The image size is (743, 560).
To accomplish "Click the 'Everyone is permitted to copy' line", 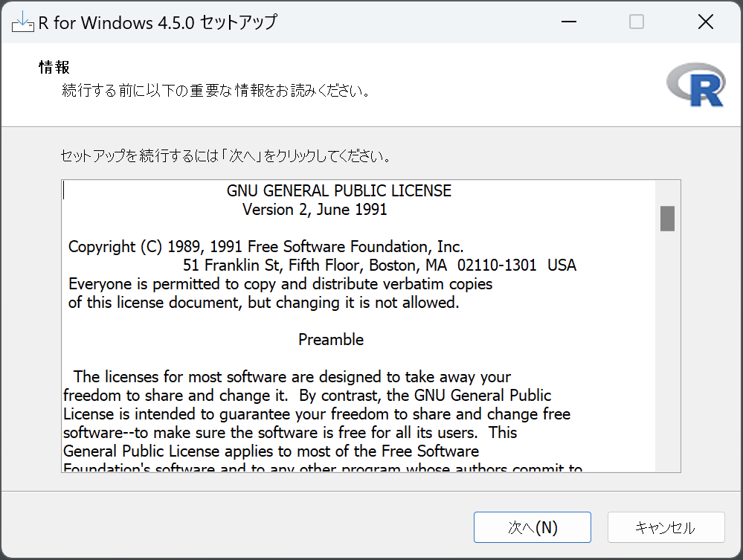I will (280, 284).
